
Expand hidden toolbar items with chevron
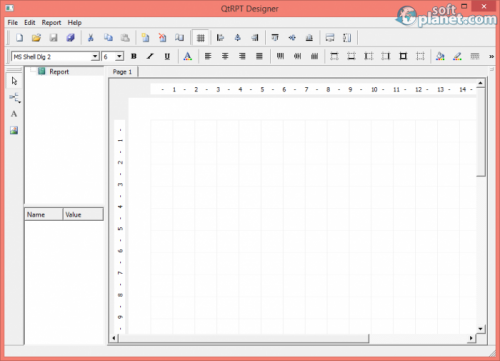click(491, 57)
